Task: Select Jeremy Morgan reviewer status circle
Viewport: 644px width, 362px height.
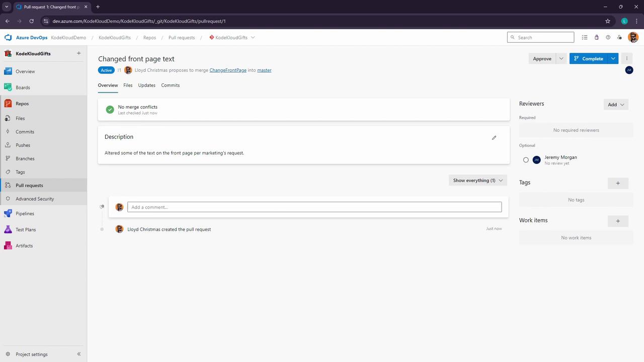Action: point(526,160)
